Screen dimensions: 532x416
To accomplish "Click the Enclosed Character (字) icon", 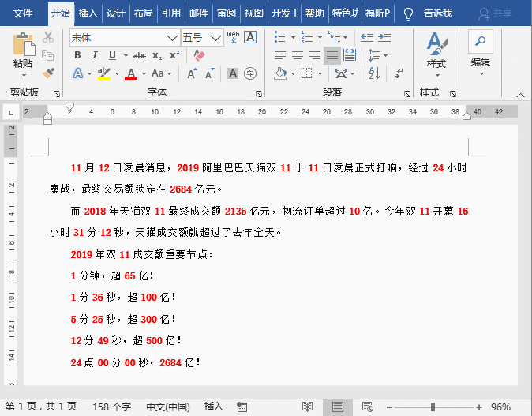I will tap(250, 73).
